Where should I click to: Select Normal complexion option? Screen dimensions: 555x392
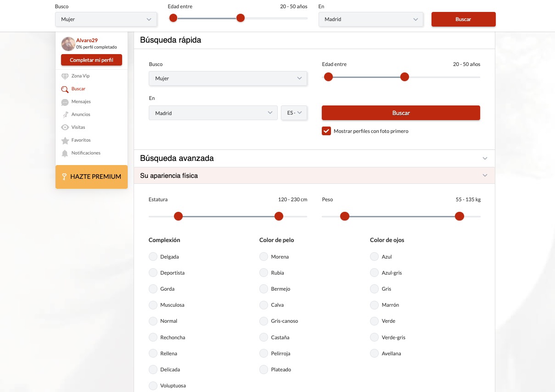[153, 321]
